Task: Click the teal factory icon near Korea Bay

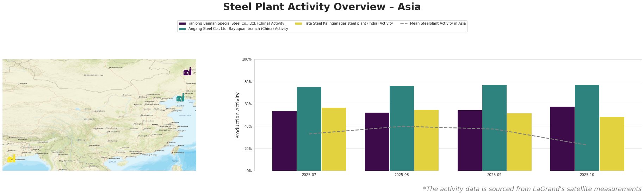Action: tap(180, 98)
